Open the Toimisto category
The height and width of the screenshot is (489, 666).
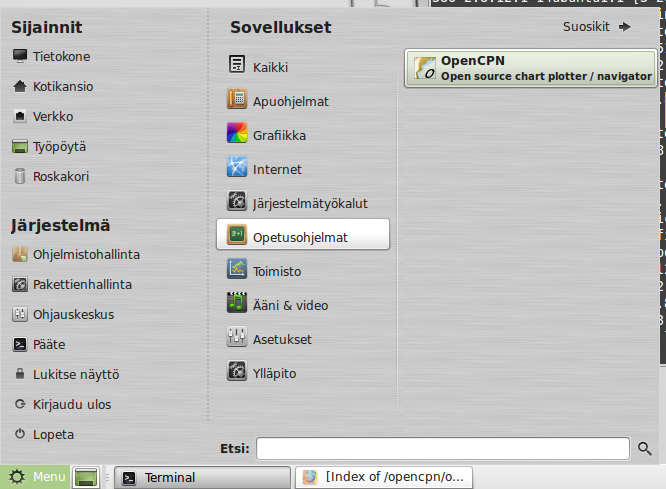point(302,269)
